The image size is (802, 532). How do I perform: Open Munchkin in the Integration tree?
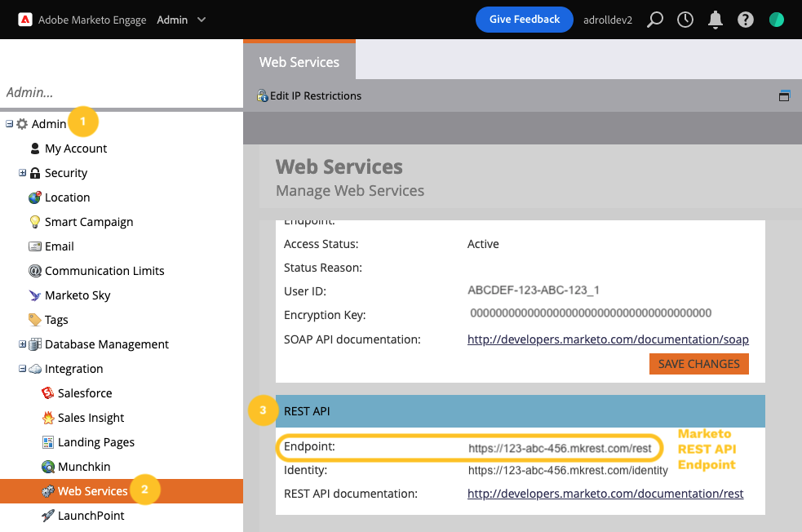coord(83,467)
